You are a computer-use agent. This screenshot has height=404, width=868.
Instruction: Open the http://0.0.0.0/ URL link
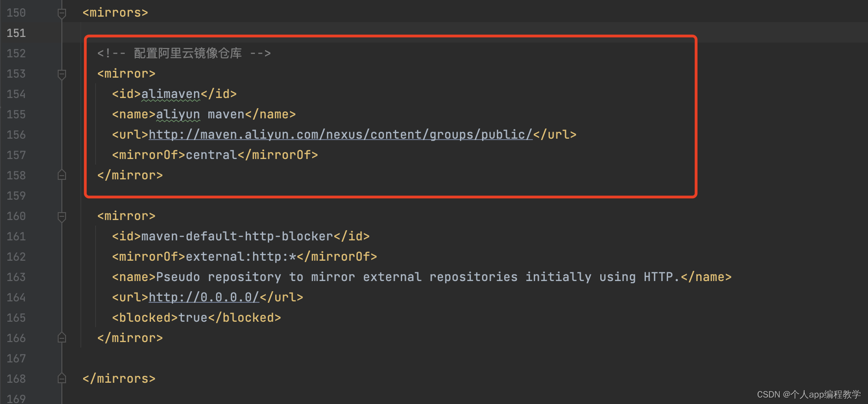[204, 297]
